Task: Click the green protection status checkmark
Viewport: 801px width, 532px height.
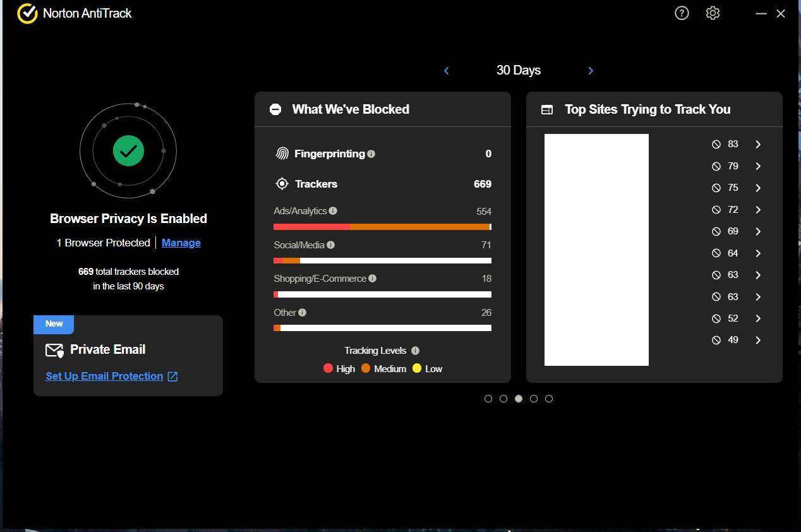Action: pos(128,152)
